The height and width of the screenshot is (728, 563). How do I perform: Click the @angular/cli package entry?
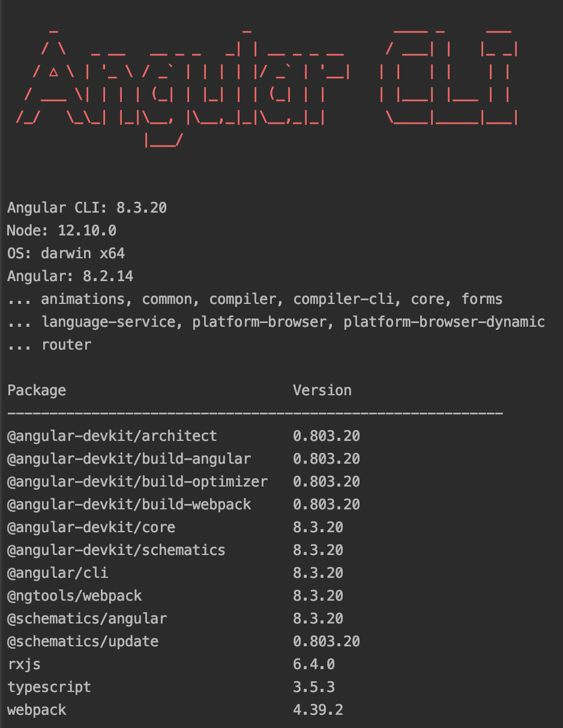[x=58, y=573]
